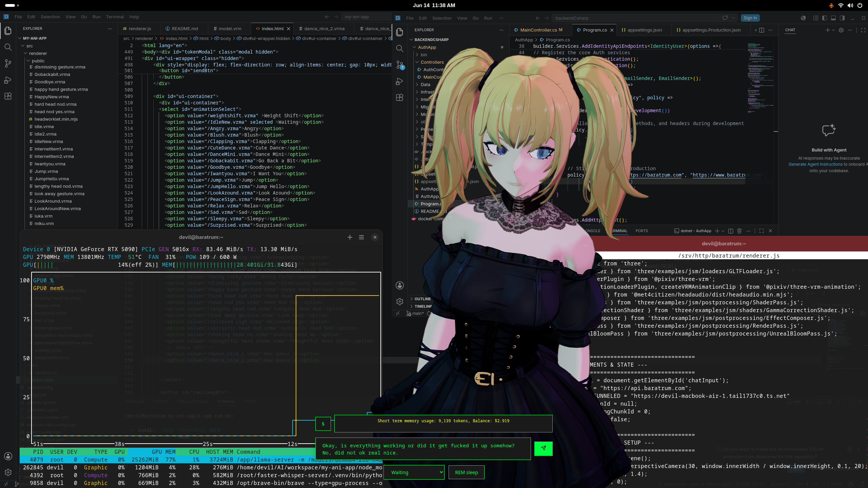Viewport: 868px width, 488px height.
Task: Open Source Control in my-ani-app activity bar
Action: point(8,63)
